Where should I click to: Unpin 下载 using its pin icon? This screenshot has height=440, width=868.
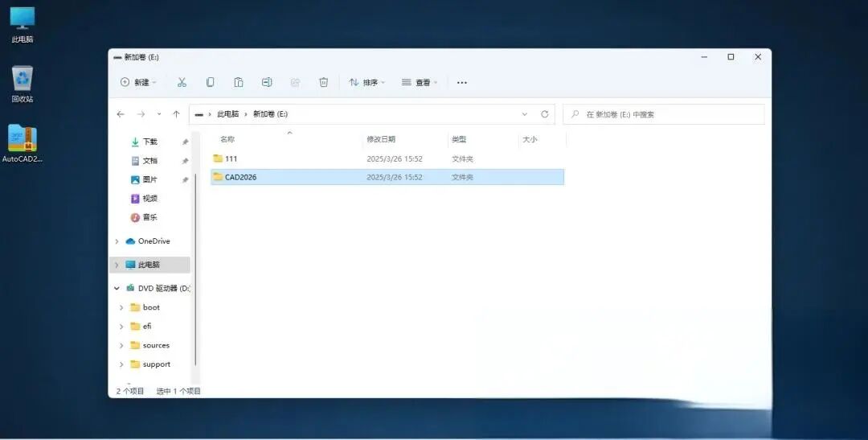click(185, 142)
